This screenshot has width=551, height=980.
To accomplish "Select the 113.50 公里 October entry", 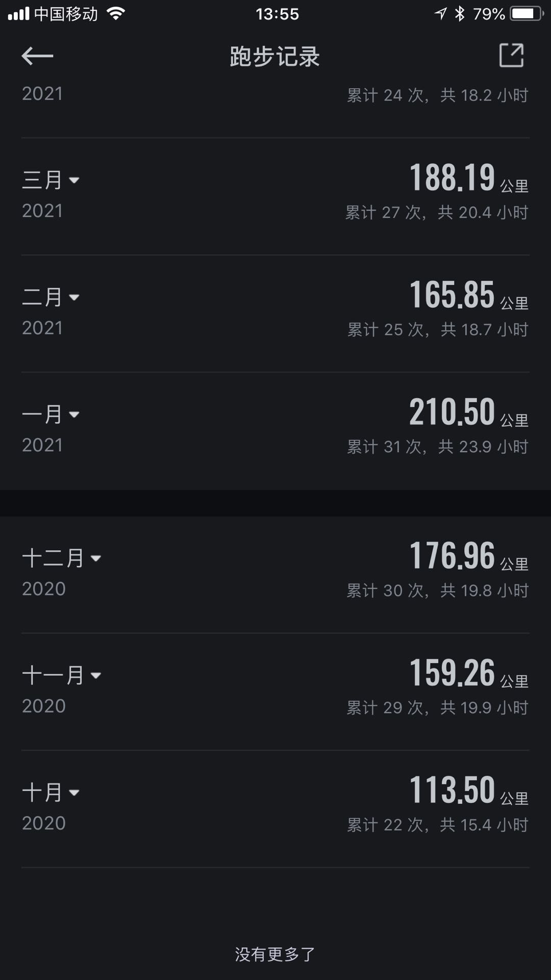I will click(x=275, y=809).
